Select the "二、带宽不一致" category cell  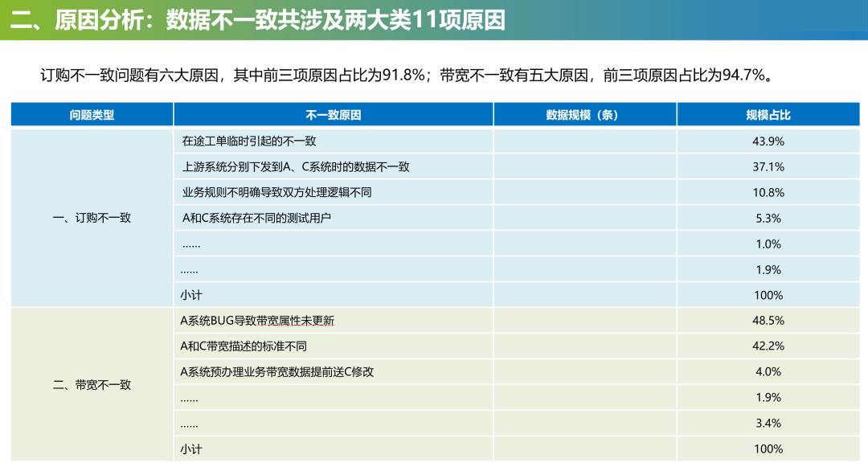pyautogui.click(x=92, y=385)
